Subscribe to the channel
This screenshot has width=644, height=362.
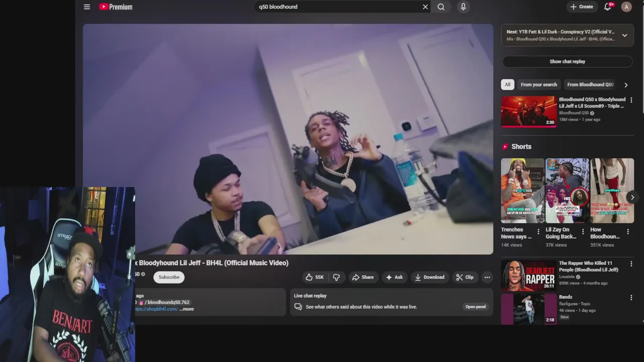169,277
